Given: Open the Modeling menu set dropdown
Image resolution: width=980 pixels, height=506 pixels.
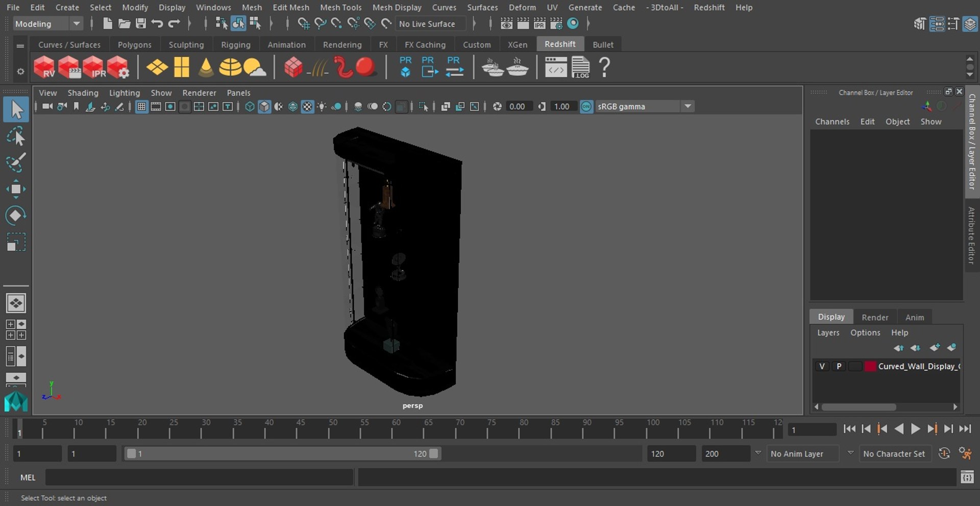Looking at the screenshot, I should [76, 23].
